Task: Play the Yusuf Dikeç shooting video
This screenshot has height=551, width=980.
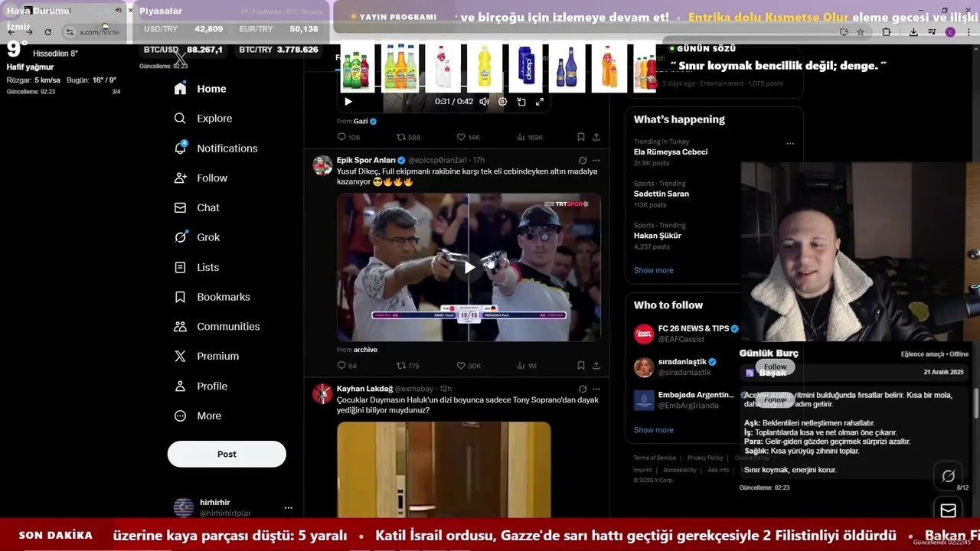Action: pos(469,267)
